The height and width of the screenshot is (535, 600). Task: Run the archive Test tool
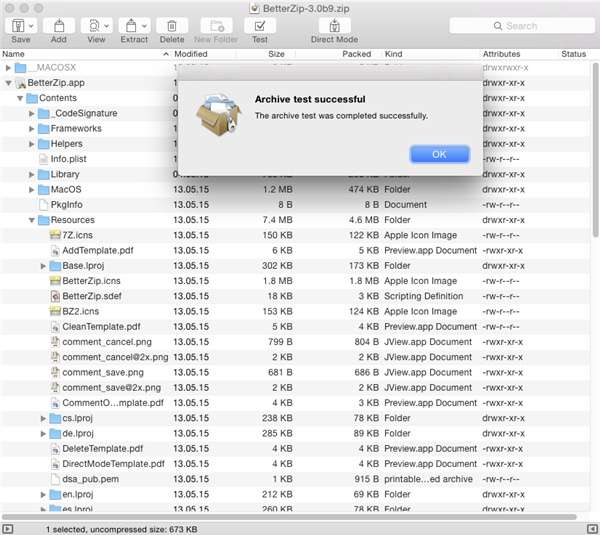(x=259, y=25)
